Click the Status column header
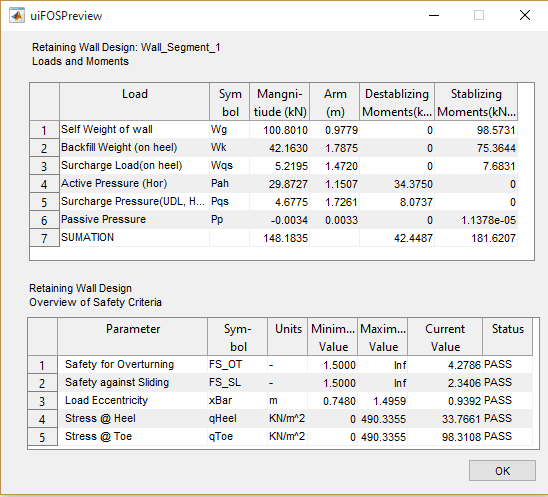Screen dimensions: 548x497 (507, 337)
